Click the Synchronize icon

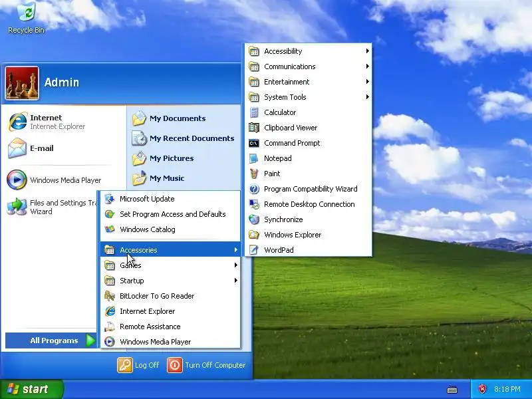tap(254, 219)
